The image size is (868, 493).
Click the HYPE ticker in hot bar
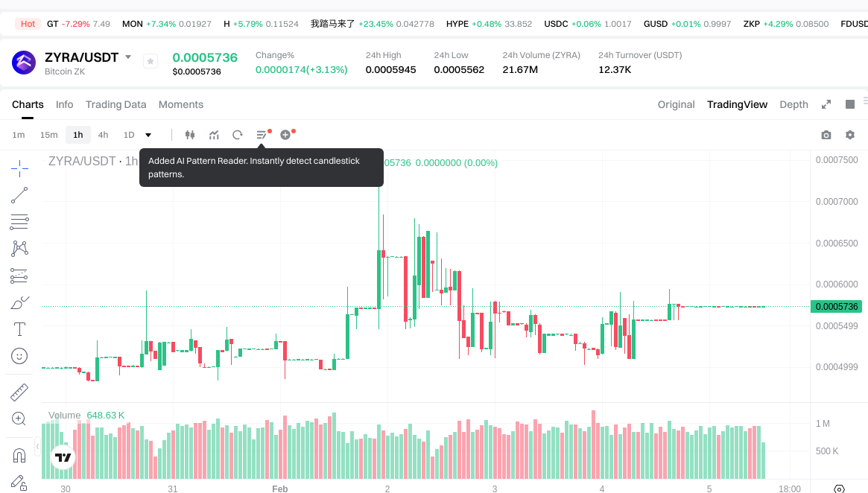(x=457, y=24)
